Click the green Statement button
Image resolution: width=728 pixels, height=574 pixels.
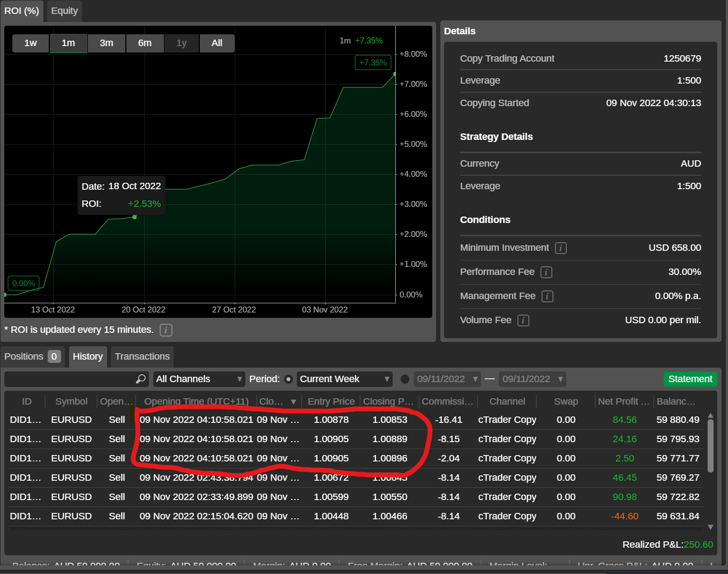tap(690, 379)
